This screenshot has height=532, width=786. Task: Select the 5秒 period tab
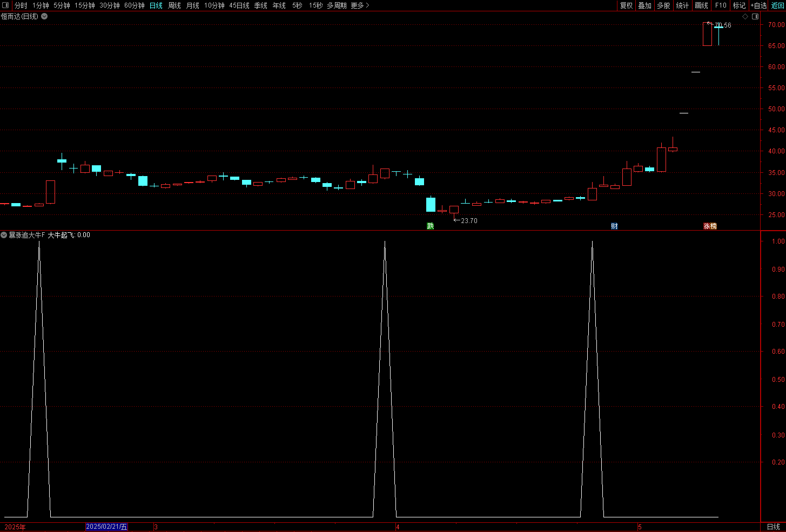click(x=298, y=5)
